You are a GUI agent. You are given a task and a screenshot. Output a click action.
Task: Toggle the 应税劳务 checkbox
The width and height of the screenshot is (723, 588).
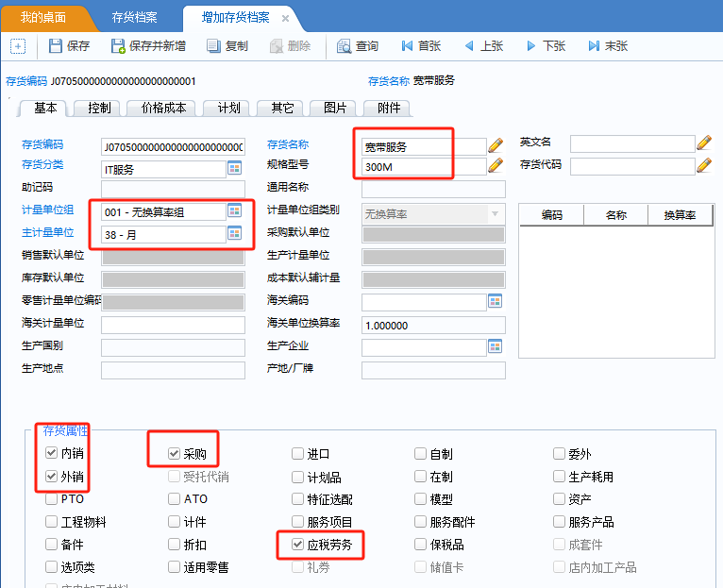pyautogui.click(x=298, y=545)
